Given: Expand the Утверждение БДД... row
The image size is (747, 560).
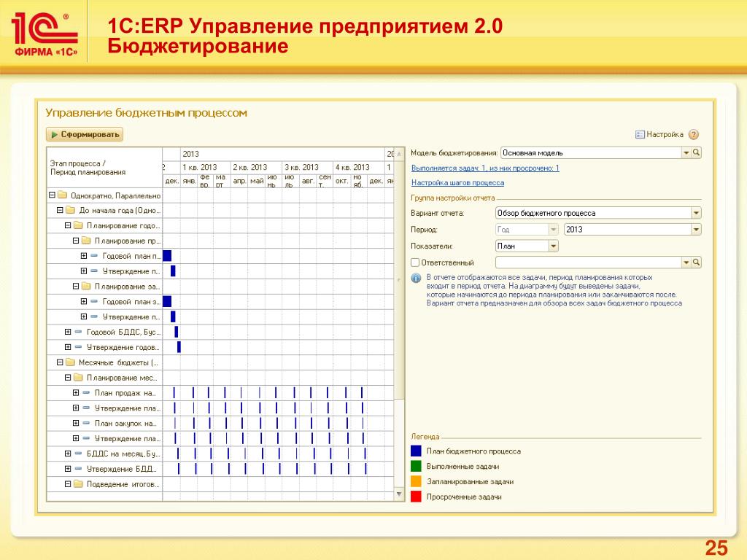Looking at the screenshot, I should coord(68,469).
